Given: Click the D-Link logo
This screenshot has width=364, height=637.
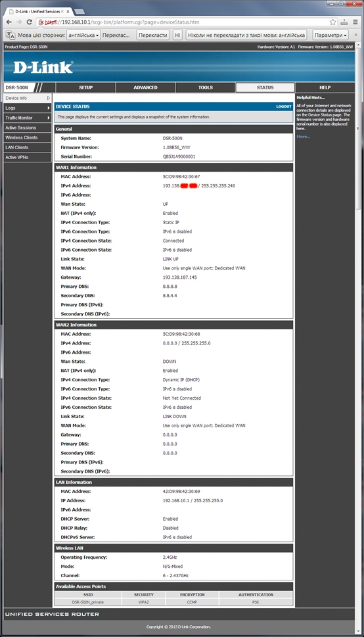Looking at the screenshot, I should [43, 67].
